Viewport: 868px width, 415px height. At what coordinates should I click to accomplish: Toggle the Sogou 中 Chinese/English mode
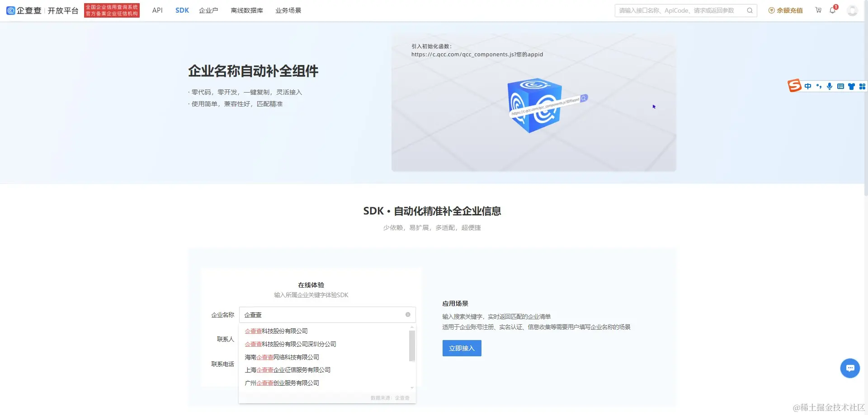point(808,86)
